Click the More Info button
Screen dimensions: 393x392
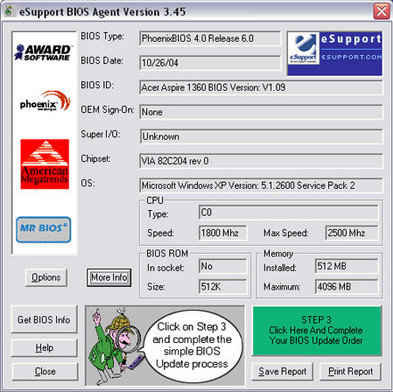pyautogui.click(x=109, y=277)
